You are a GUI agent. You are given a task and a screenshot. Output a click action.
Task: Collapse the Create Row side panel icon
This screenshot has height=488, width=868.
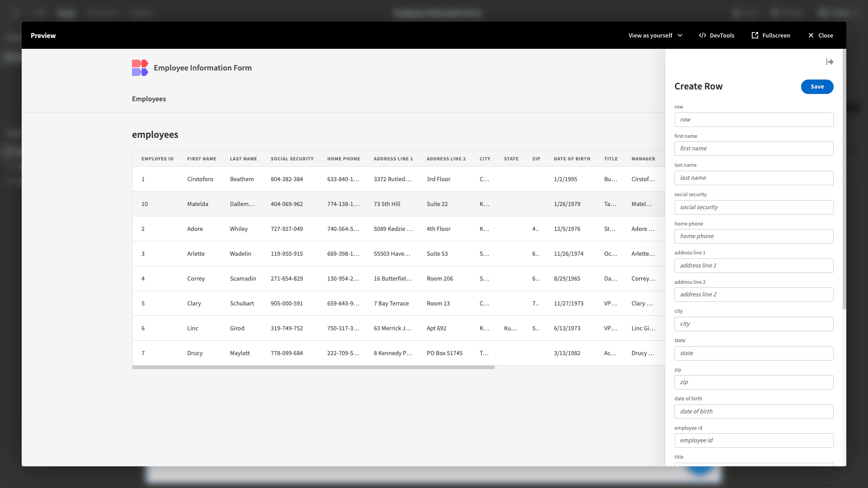pos(830,62)
